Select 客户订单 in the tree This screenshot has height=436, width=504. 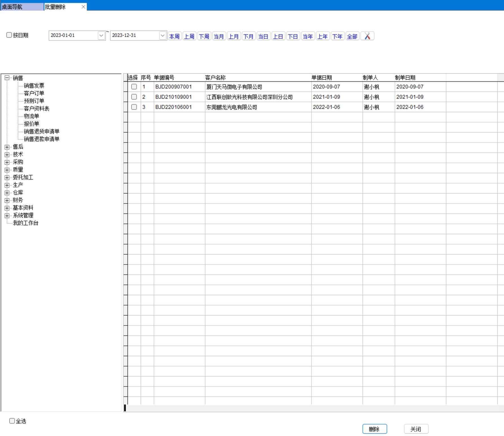click(34, 93)
